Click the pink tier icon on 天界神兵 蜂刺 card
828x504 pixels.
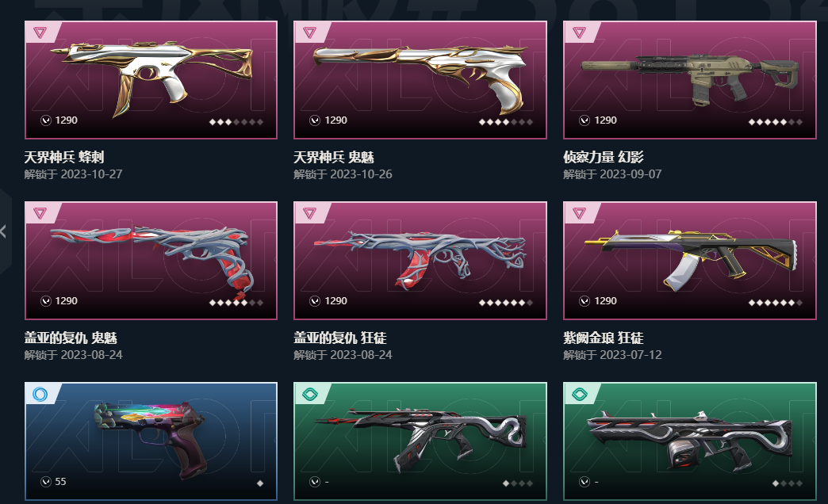click(40, 32)
